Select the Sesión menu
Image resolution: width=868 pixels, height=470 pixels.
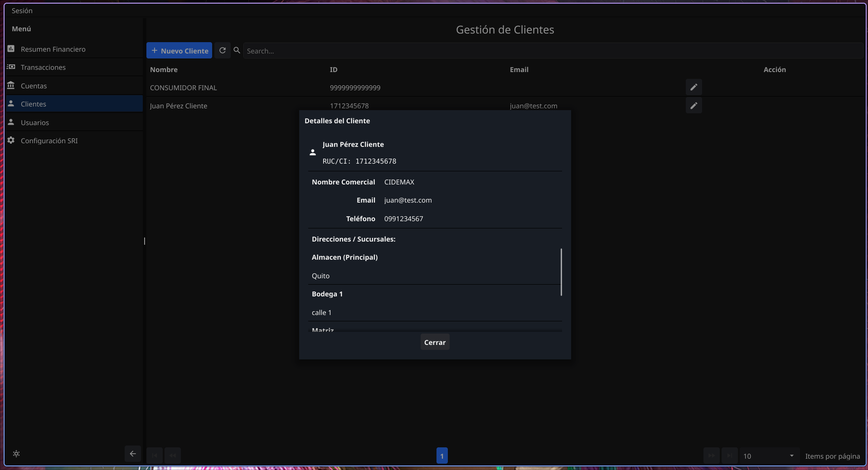coord(22,10)
